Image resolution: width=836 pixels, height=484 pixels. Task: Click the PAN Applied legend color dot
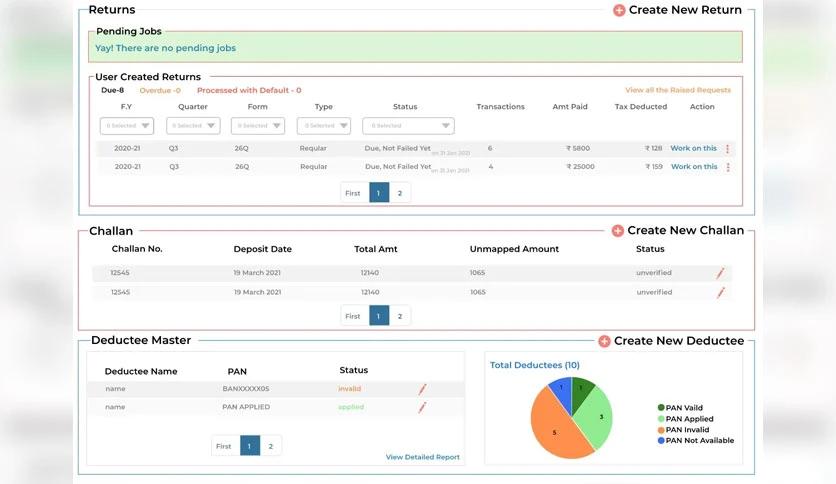point(661,419)
